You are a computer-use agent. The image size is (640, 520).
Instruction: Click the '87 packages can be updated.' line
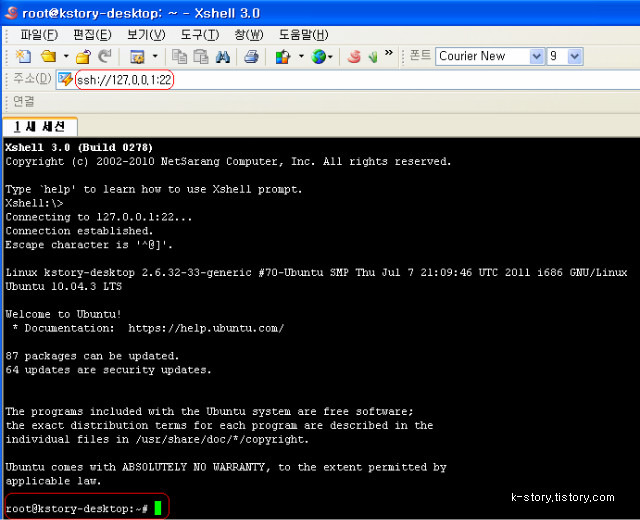[x=92, y=356]
